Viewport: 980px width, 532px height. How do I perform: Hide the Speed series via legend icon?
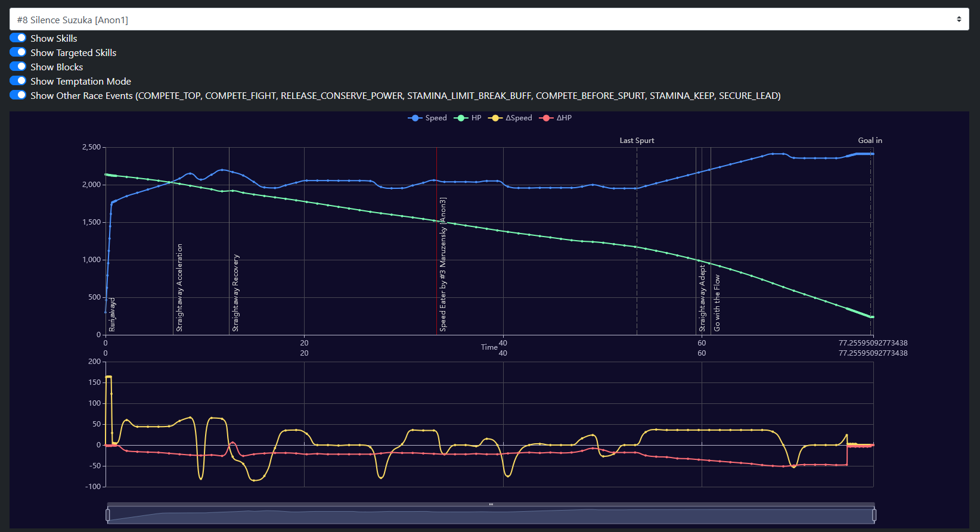pyautogui.click(x=414, y=118)
